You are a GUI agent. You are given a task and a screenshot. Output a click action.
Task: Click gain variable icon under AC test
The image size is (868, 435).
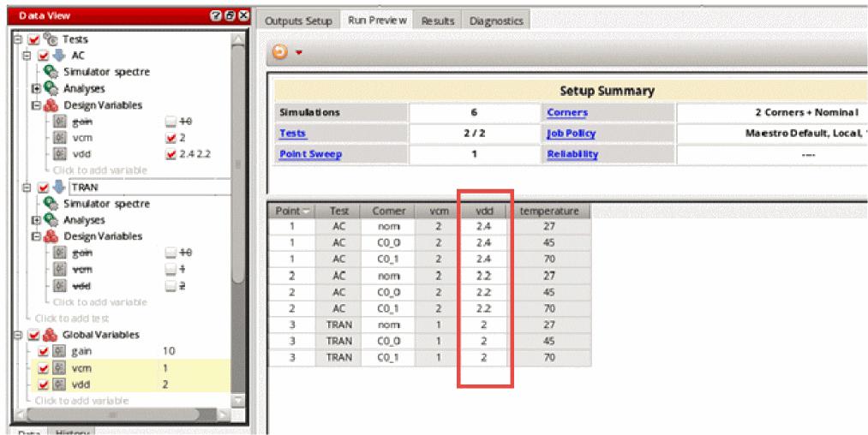[60, 122]
